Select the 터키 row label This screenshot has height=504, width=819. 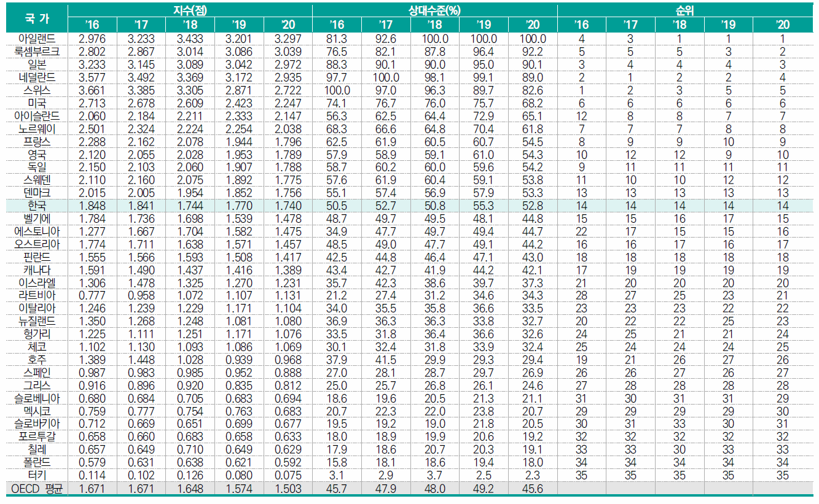pos(37,475)
